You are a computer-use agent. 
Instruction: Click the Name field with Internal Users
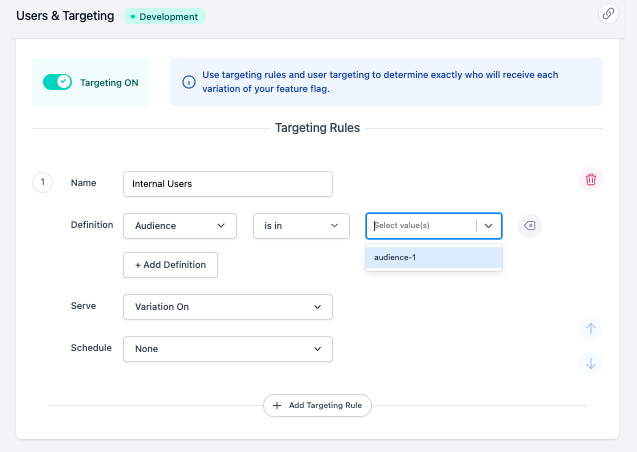pos(227,184)
